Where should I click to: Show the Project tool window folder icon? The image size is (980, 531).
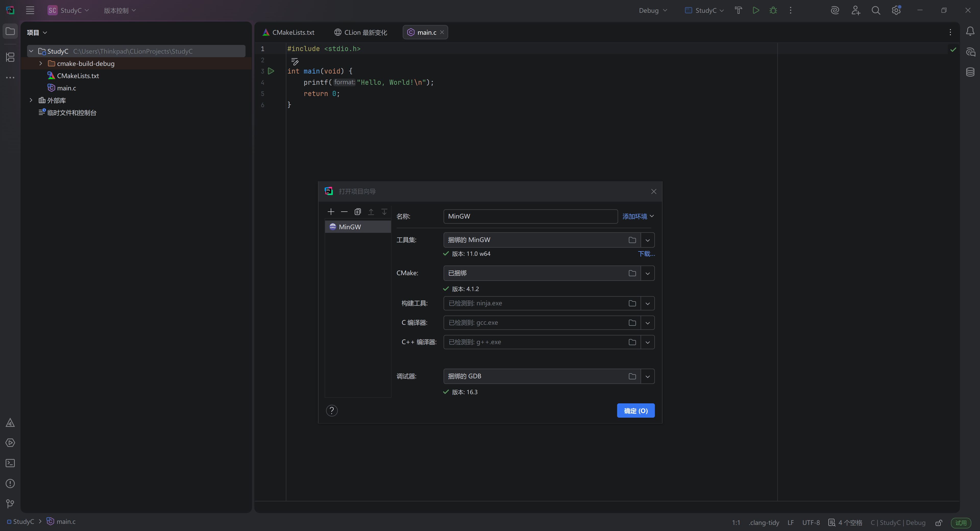tap(10, 31)
